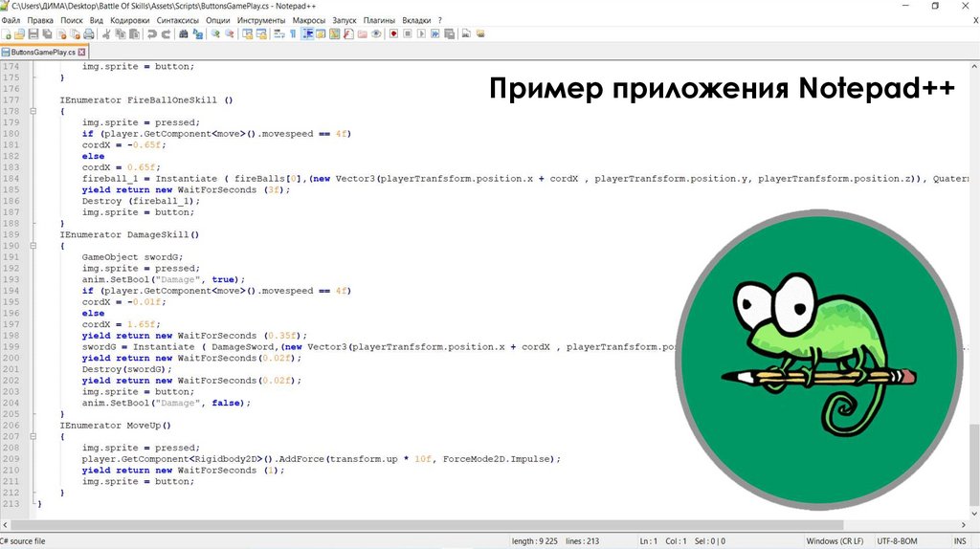
Task: Close the ButtonsGamePlay.cs tab with its red X
Action: click(81, 53)
